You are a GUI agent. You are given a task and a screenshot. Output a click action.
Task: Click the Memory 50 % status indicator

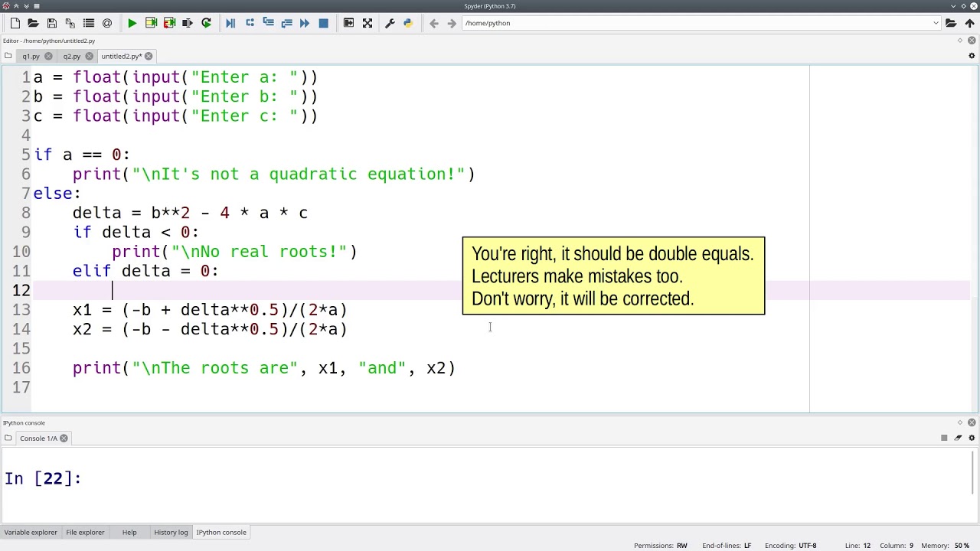(946, 546)
